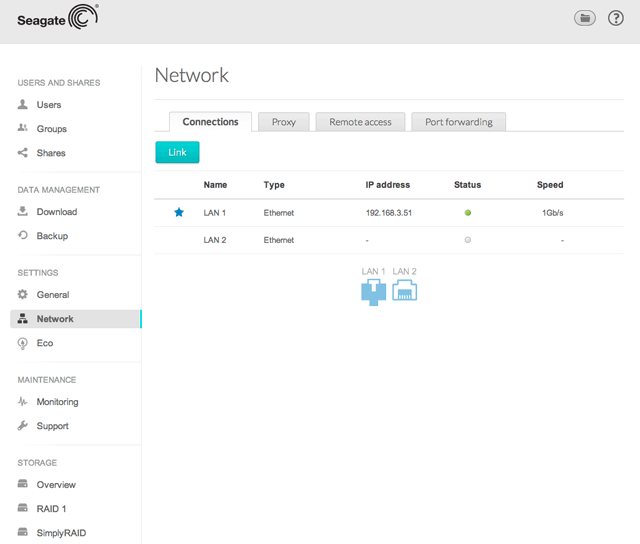Select Download under Data Management
This screenshot has width=640, height=544.
pyautogui.click(x=56, y=212)
